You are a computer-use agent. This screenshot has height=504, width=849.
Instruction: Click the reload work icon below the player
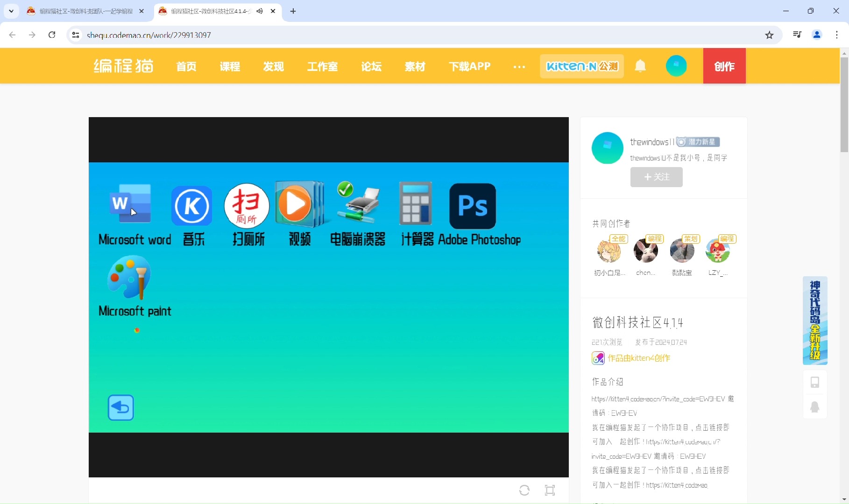click(x=524, y=490)
